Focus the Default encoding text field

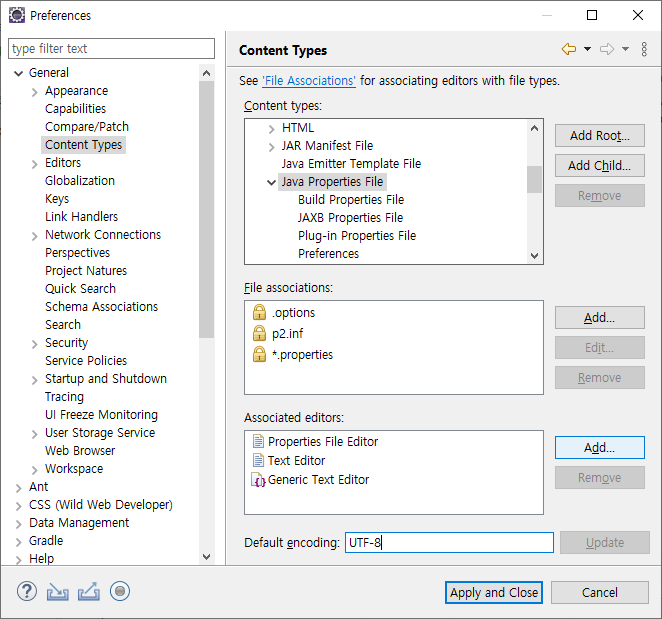click(449, 543)
